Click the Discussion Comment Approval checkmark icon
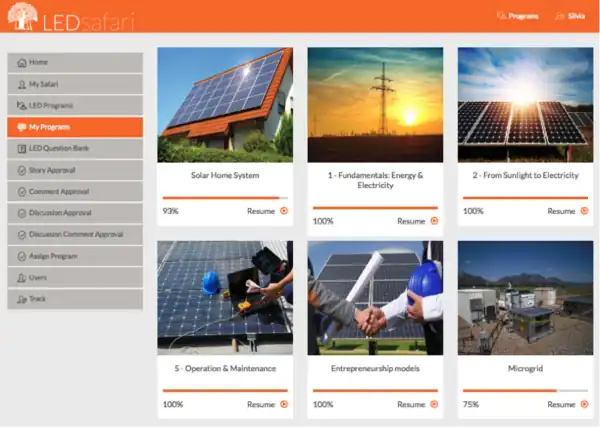This screenshot has height=427, width=600. pos(22,235)
